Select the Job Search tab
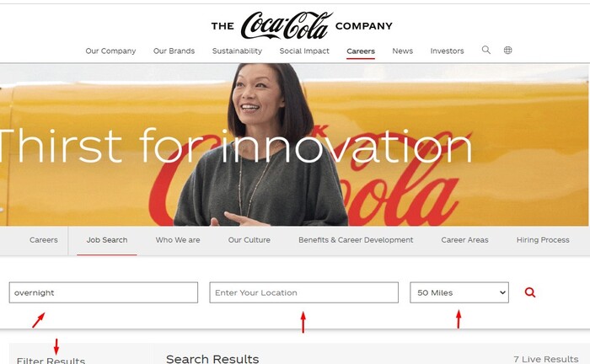Screen dimensions: 590x364 point(107,240)
